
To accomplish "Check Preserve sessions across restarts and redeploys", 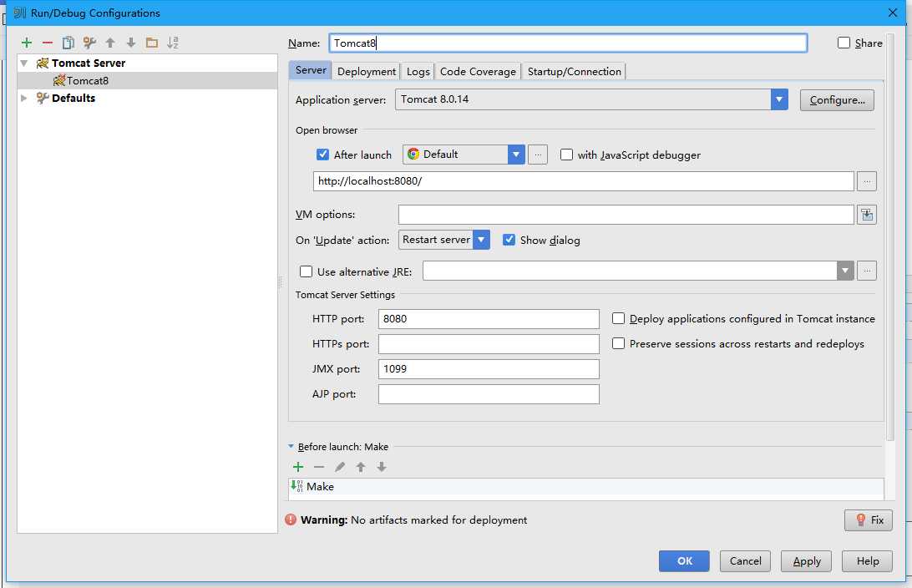I will tap(618, 343).
